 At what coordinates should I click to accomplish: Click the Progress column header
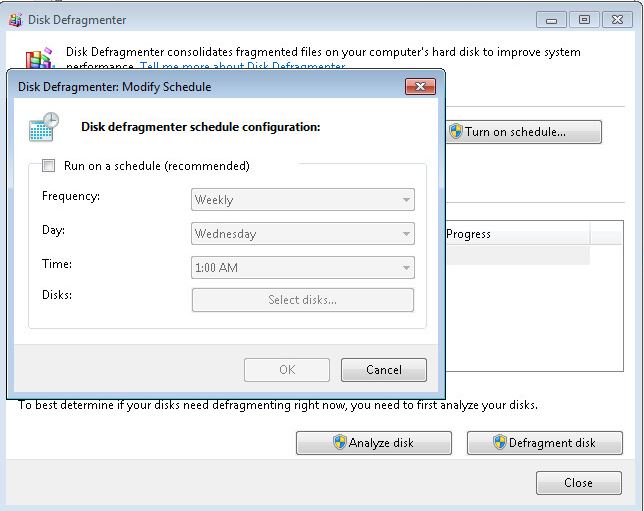click(516, 234)
